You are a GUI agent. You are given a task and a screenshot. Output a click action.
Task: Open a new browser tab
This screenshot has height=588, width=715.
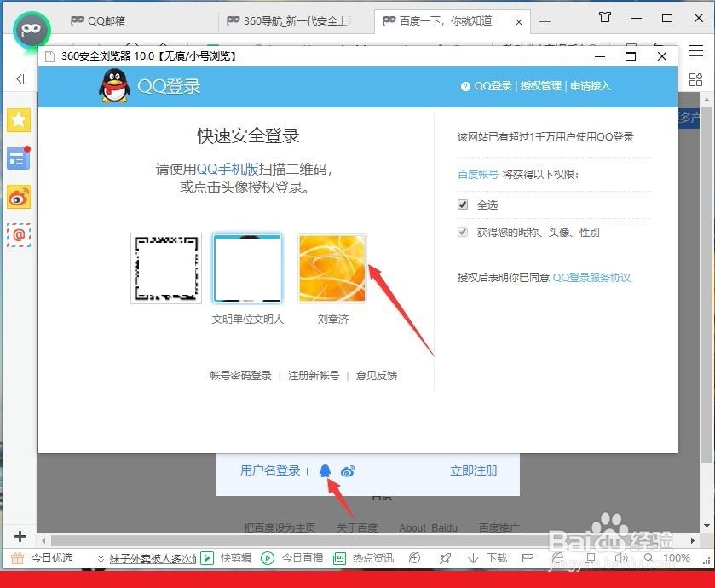coord(545,22)
